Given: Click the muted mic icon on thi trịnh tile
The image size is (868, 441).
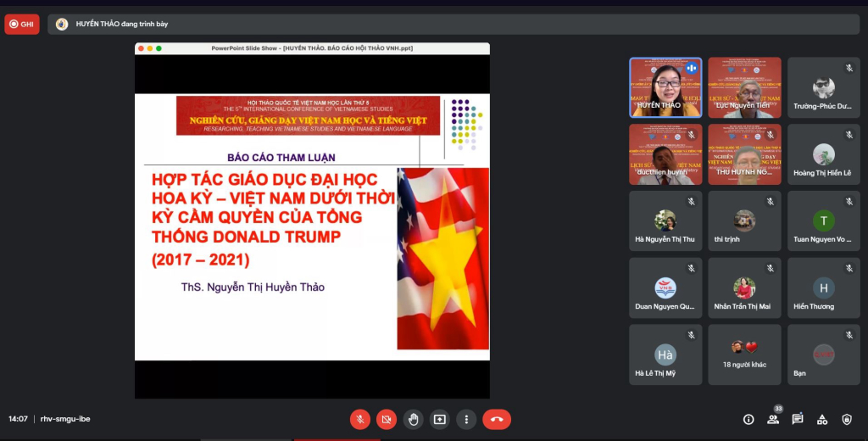Looking at the screenshot, I should [770, 202].
